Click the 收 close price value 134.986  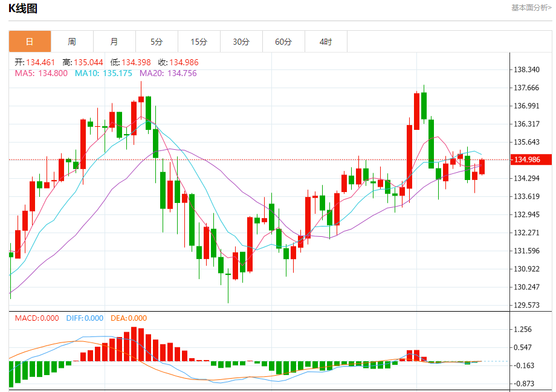coord(184,62)
